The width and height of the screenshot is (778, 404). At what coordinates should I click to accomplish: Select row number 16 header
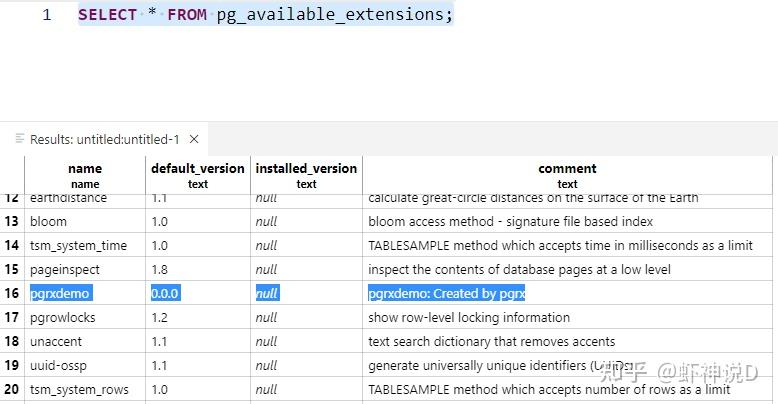tap(12, 293)
